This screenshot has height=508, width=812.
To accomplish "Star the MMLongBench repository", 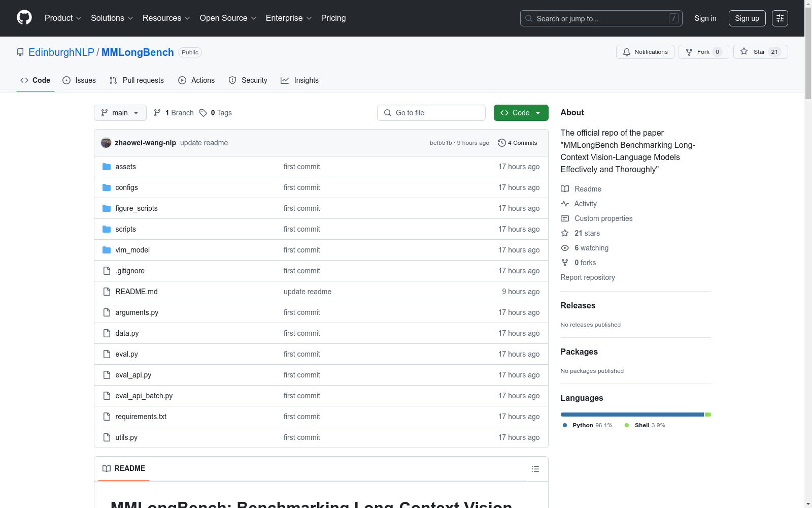I will tap(760, 52).
